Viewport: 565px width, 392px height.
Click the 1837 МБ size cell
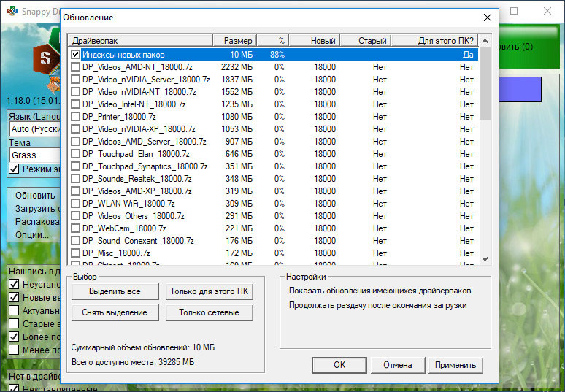(237, 80)
